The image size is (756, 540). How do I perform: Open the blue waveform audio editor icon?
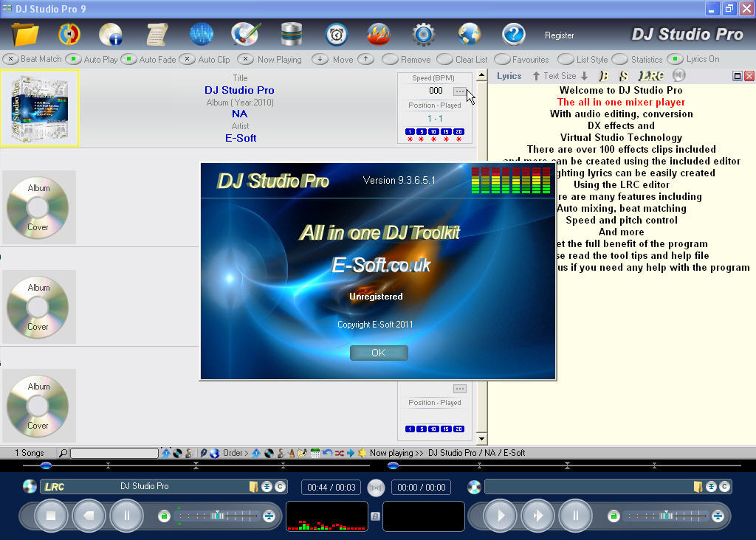(x=201, y=34)
